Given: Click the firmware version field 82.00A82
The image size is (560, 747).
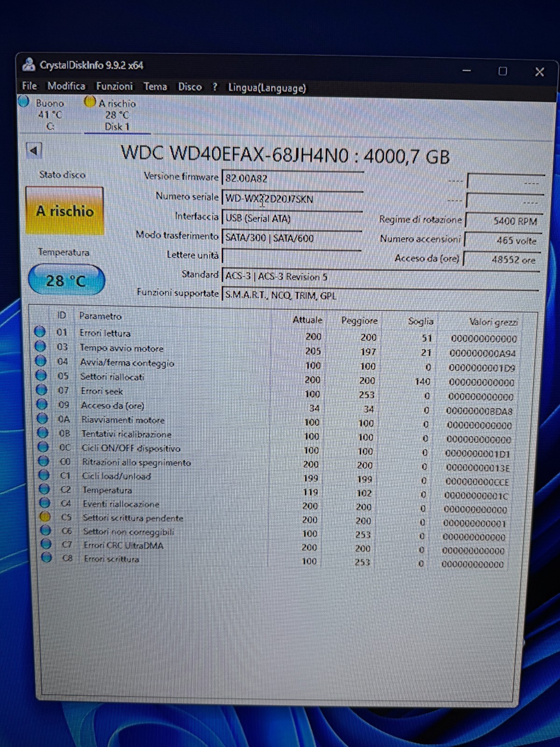Looking at the screenshot, I should 293,178.
